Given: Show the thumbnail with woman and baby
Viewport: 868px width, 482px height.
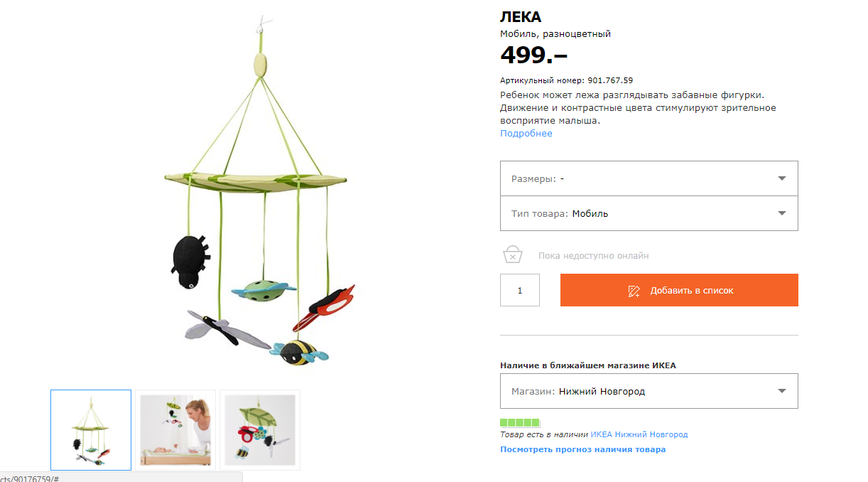Looking at the screenshot, I should [175, 430].
